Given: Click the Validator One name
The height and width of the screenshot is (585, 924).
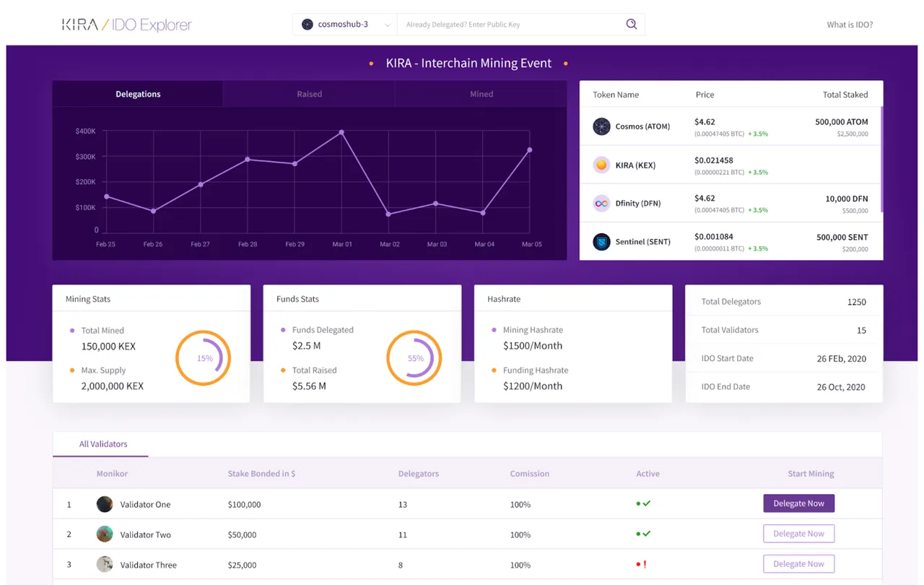Looking at the screenshot, I should [x=145, y=504].
